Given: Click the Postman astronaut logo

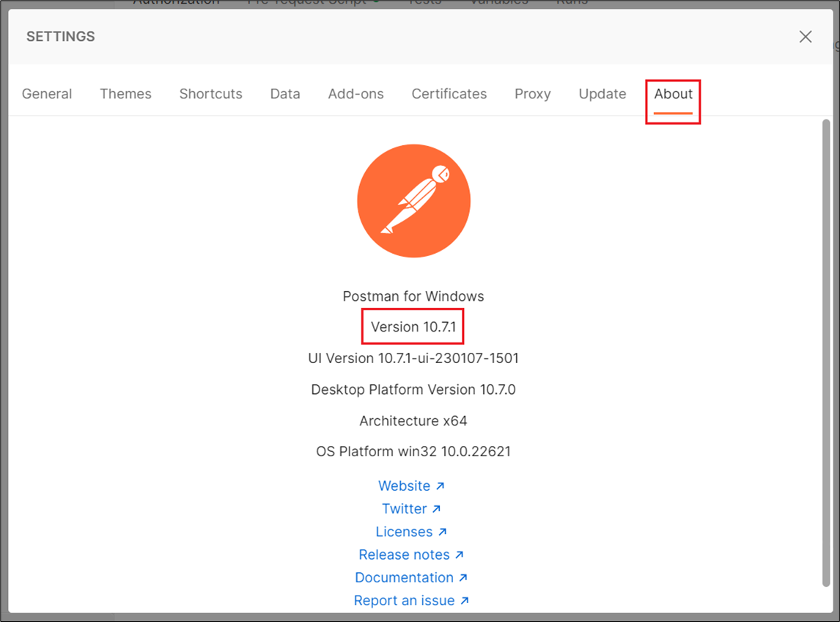Looking at the screenshot, I should [413, 200].
